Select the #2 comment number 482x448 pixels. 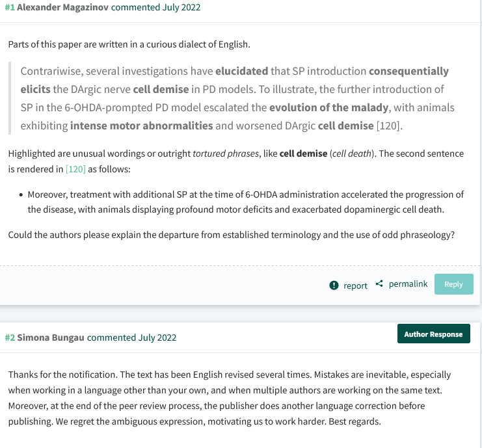coord(10,337)
